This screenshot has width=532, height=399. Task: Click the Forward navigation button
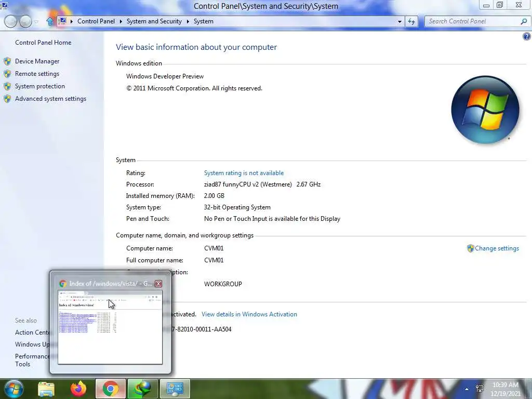point(25,21)
